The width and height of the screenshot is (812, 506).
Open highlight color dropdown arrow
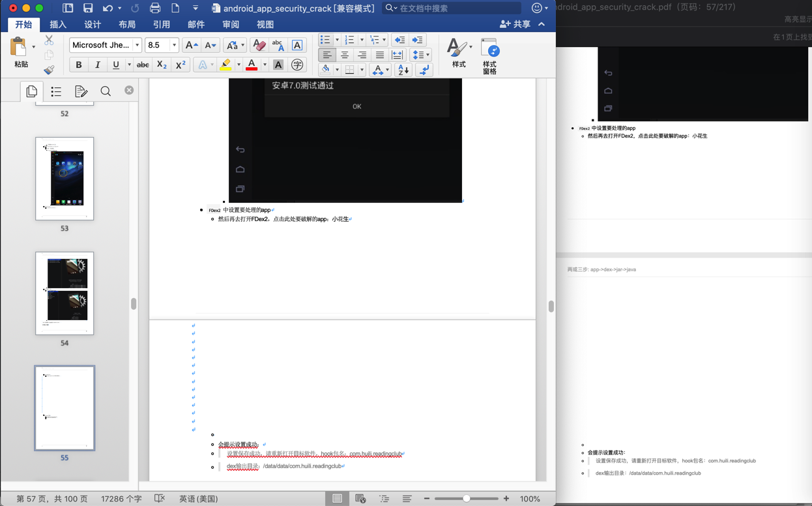pos(239,65)
